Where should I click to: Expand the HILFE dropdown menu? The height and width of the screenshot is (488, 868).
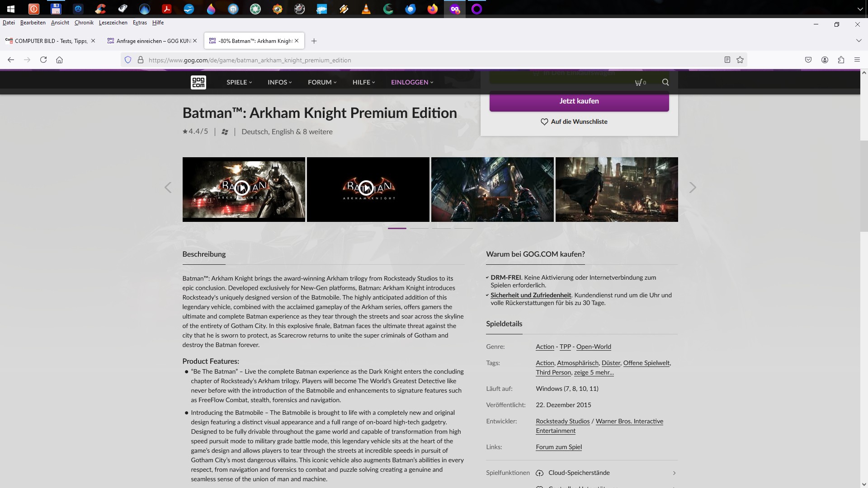pos(363,82)
